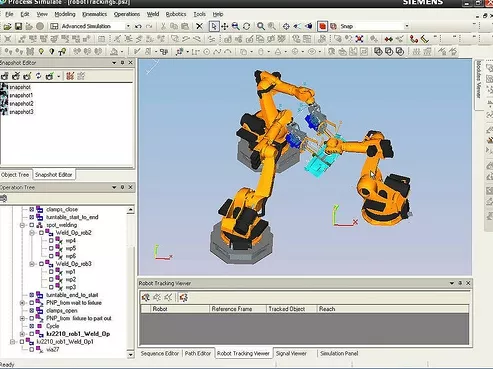This screenshot has height=369, width=493.
Task: Close the Robot Tracking Viewer panel
Action: pos(468,283)
